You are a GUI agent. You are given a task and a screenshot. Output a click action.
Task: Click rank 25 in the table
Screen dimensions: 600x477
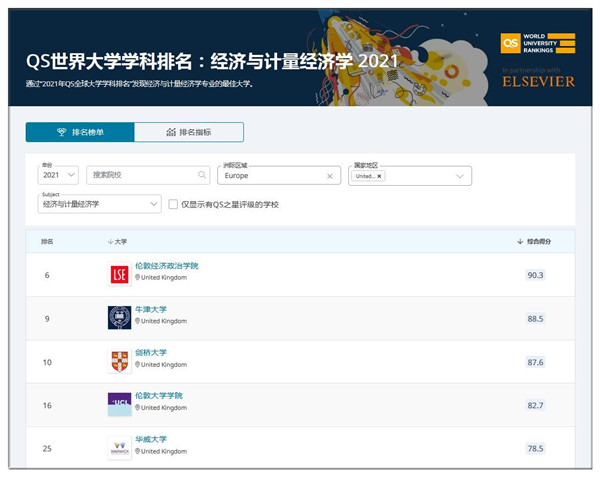point(47,448)
